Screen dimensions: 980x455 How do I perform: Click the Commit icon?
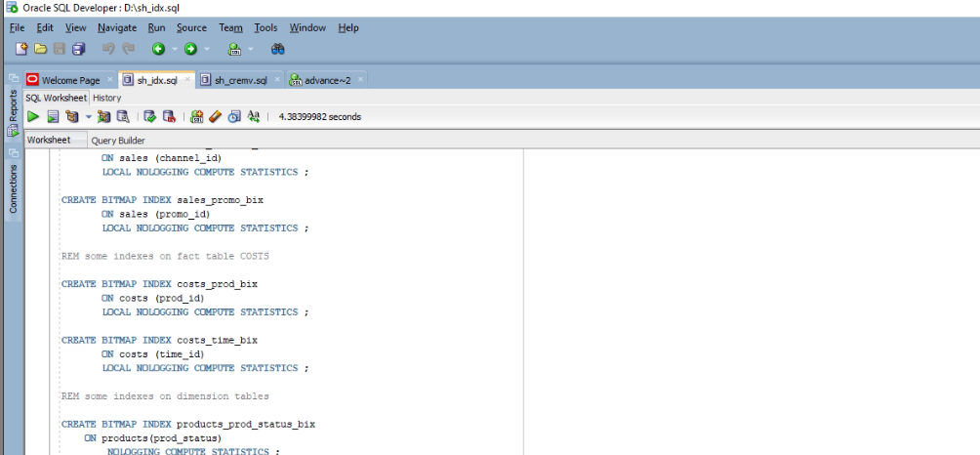coord(149,116)
